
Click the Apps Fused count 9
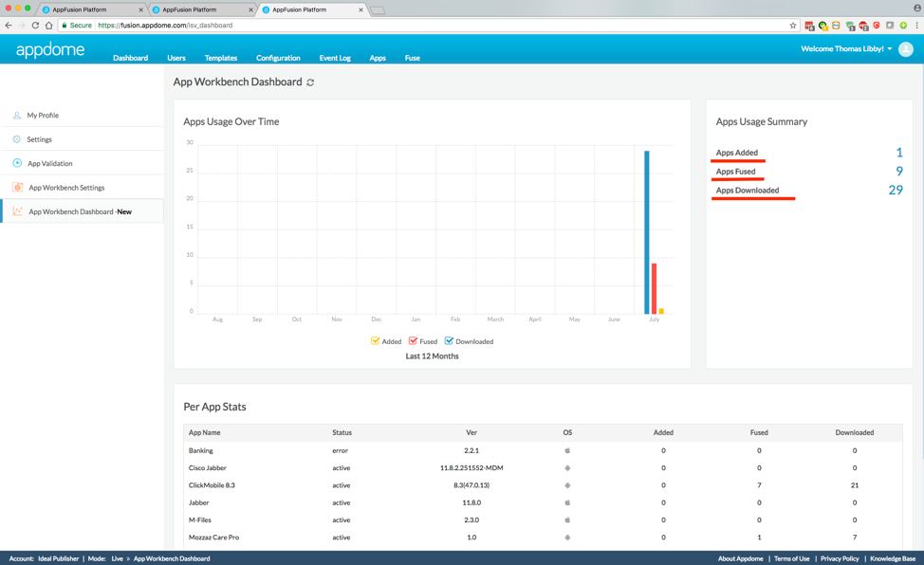coord(899,171)
